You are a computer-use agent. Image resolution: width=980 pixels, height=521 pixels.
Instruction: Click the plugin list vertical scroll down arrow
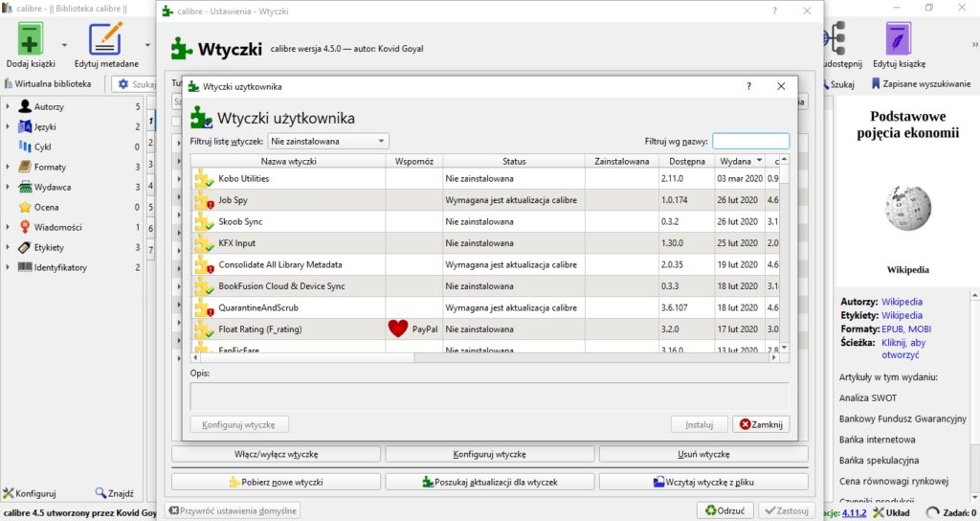785,347
